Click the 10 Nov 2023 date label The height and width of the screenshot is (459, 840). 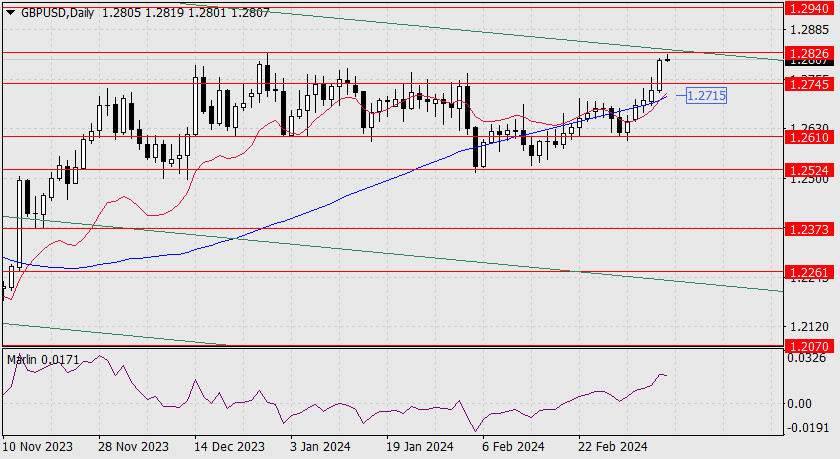coord(38,446)
